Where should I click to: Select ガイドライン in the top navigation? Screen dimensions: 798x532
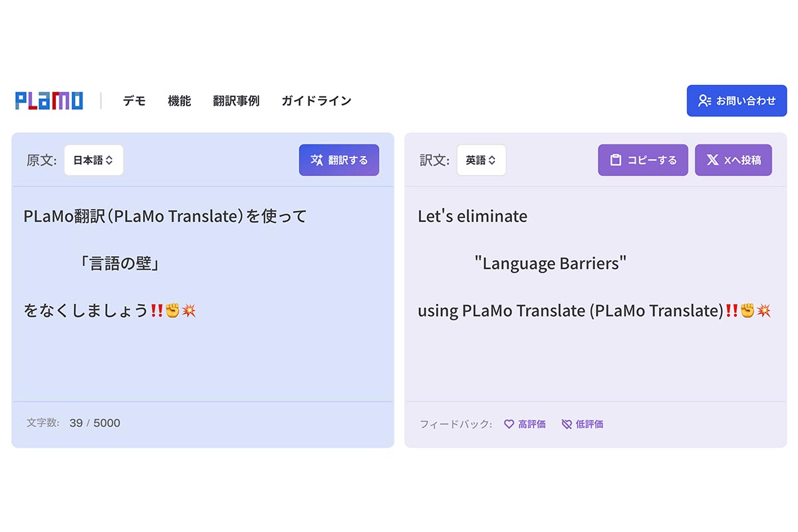pos(316,101)
